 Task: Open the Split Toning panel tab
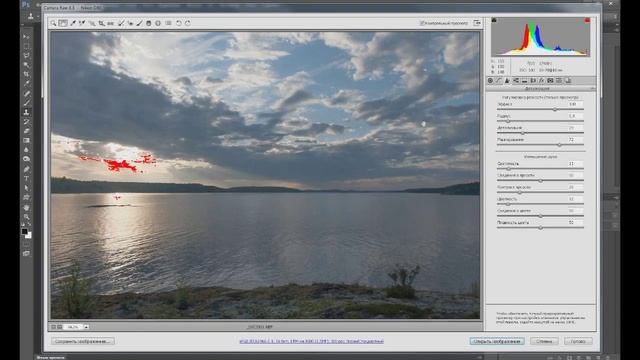524,81
